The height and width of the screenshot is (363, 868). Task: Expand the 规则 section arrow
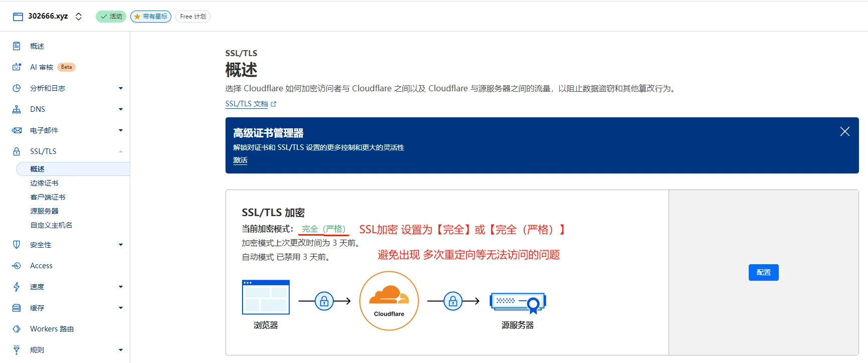point(121,350)
